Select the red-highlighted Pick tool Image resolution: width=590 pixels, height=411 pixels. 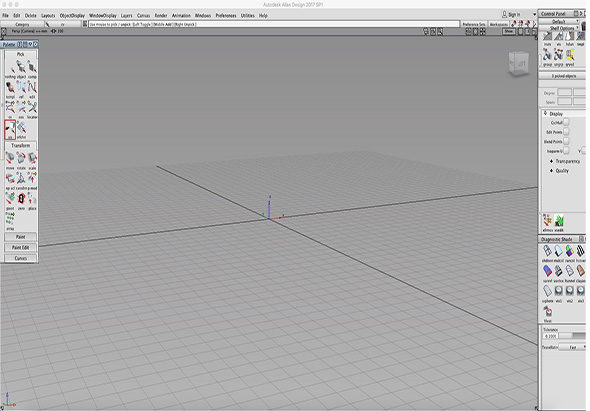10,130
